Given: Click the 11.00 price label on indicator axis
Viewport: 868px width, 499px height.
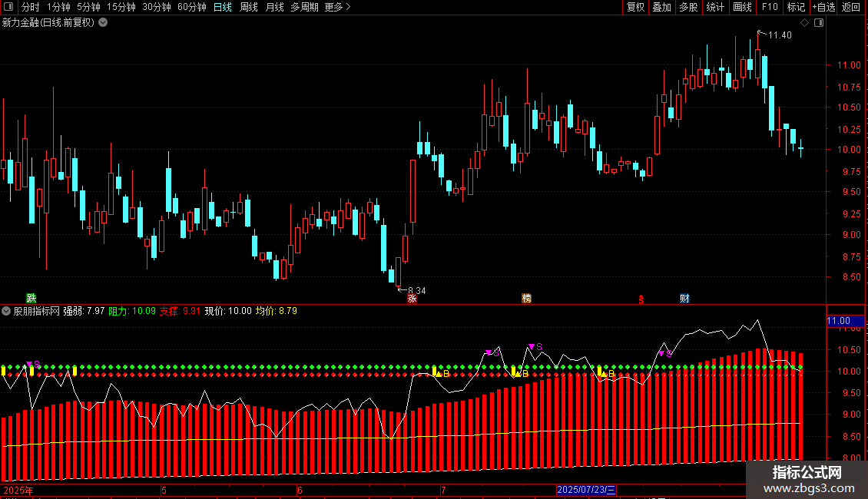Looking at the screenshot, I should coord(845,321).
